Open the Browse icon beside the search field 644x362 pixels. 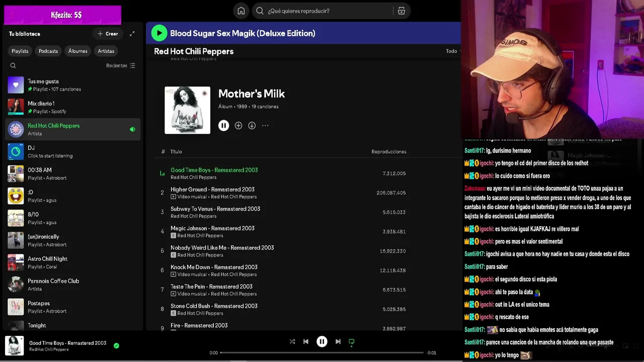click(x=401, y=11)
